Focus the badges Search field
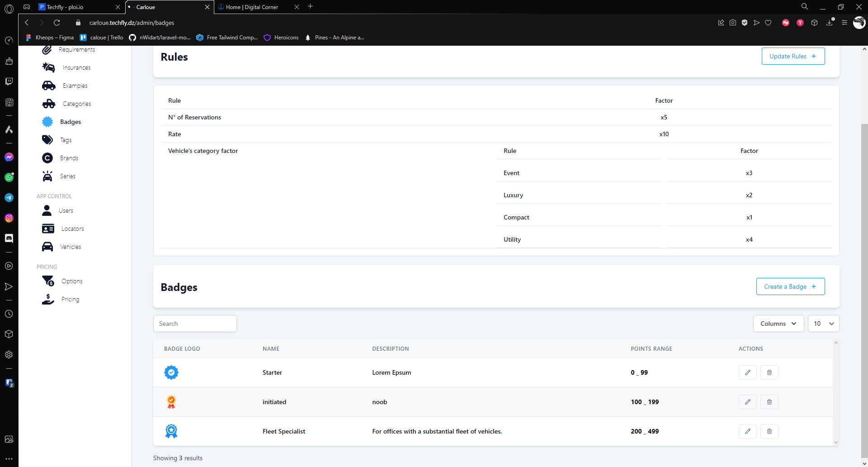Screen dimensions: 868x467 (195, 324)
